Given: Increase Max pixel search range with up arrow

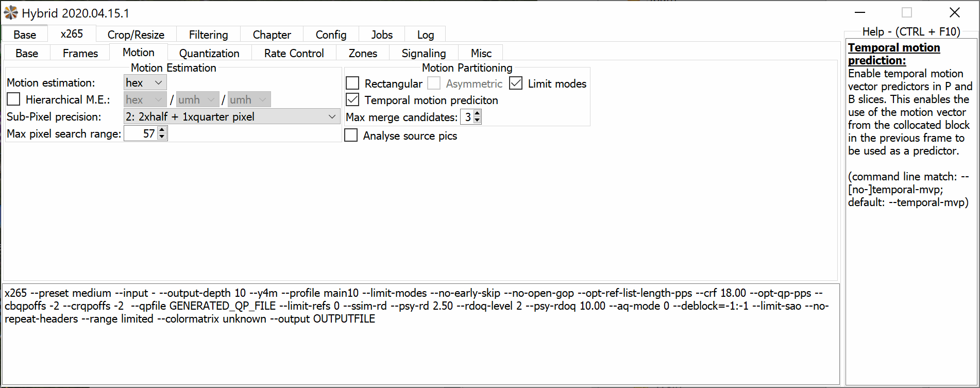Looking at the screenshot, I should point(162,130).
